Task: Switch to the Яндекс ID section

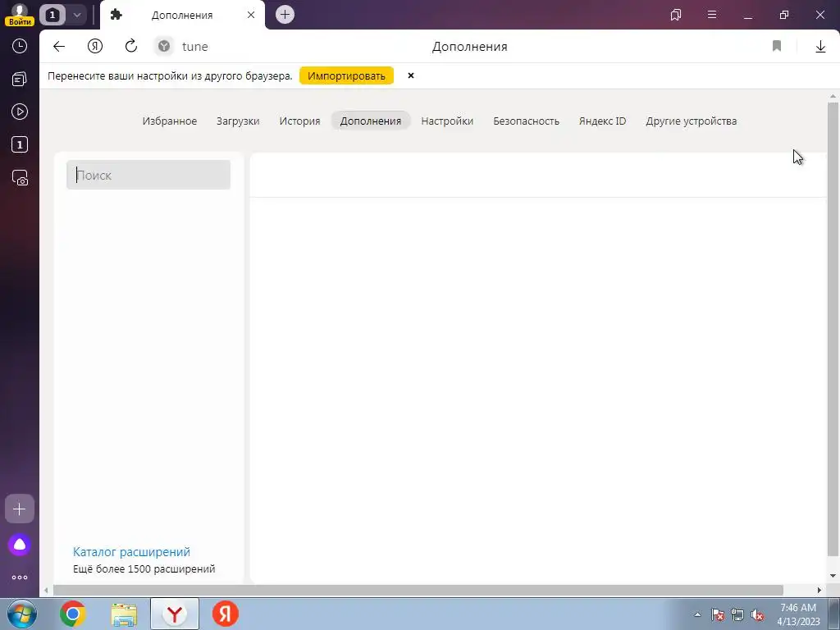Action: [603, 121]
